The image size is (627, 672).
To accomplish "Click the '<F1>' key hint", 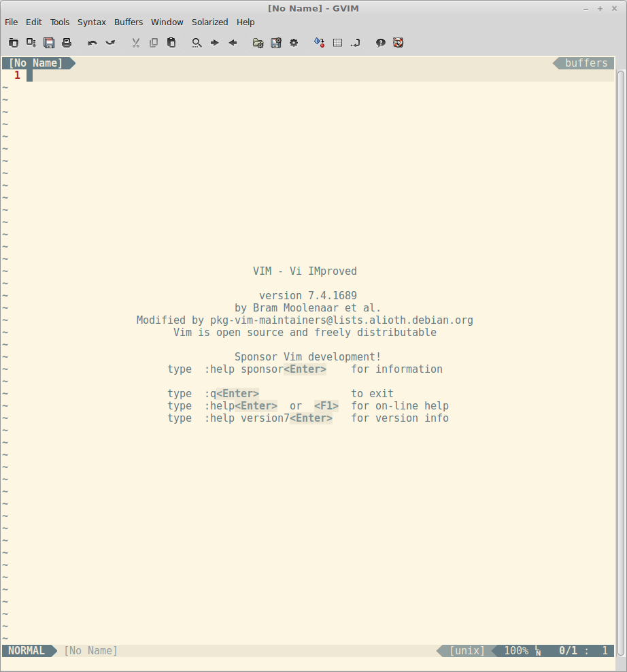I will [326, 406].
